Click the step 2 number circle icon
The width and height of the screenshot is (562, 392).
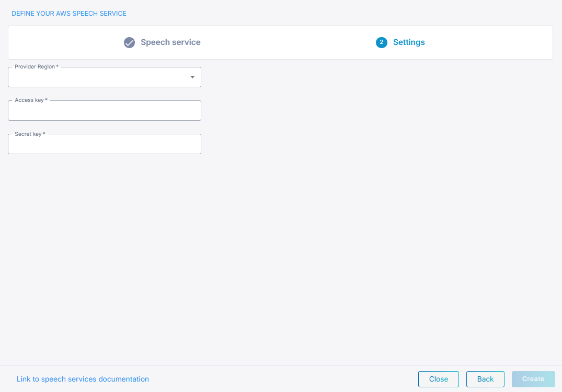(x=382, y=42)
